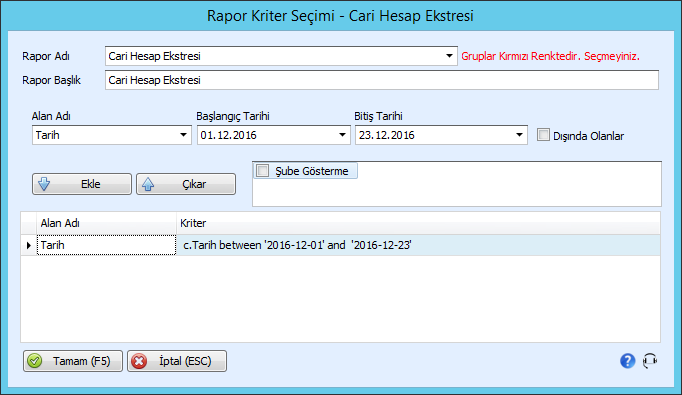682x395 pixels.
Task: Click the Çıkar button
Action: (x=186, y=184)
